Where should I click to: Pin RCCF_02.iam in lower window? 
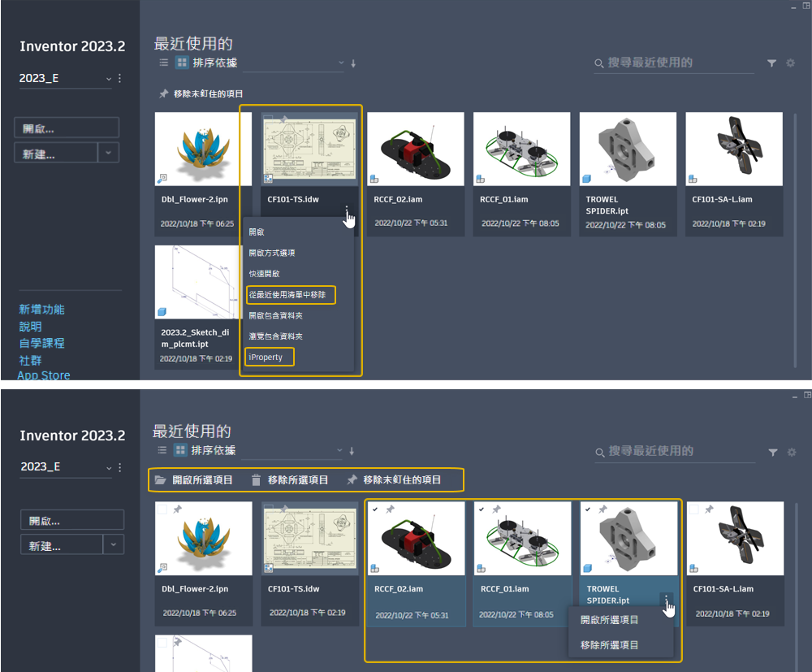(x=391, y=509)
